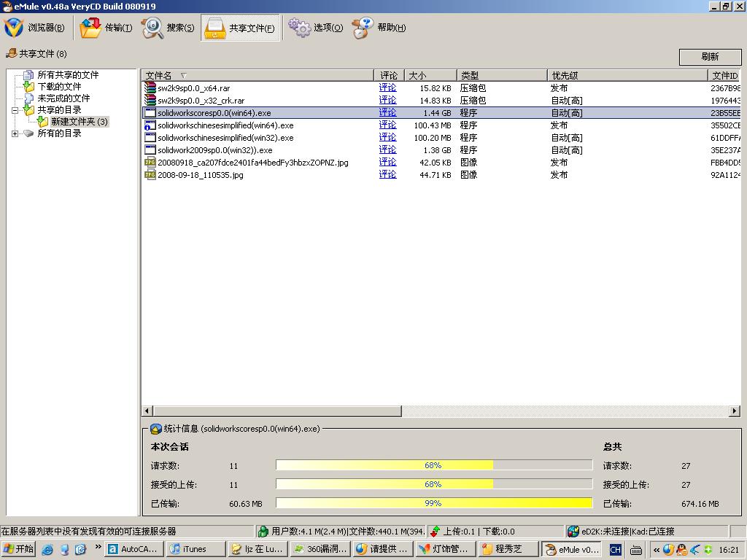Open 评论 link for 2008-09-18_110535.jpg

click(387, 174)
